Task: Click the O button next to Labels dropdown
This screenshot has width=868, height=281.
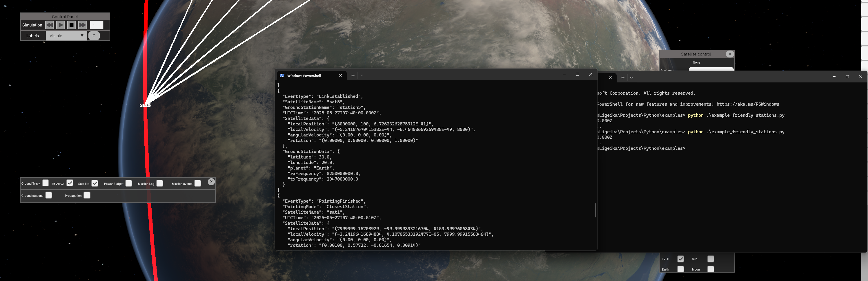Action: pos(94,35)
